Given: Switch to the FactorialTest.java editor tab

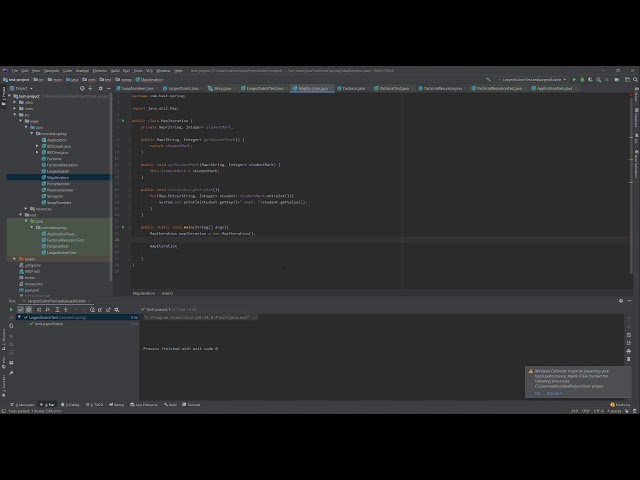Looking at the screenshot, I should [392, 88].
